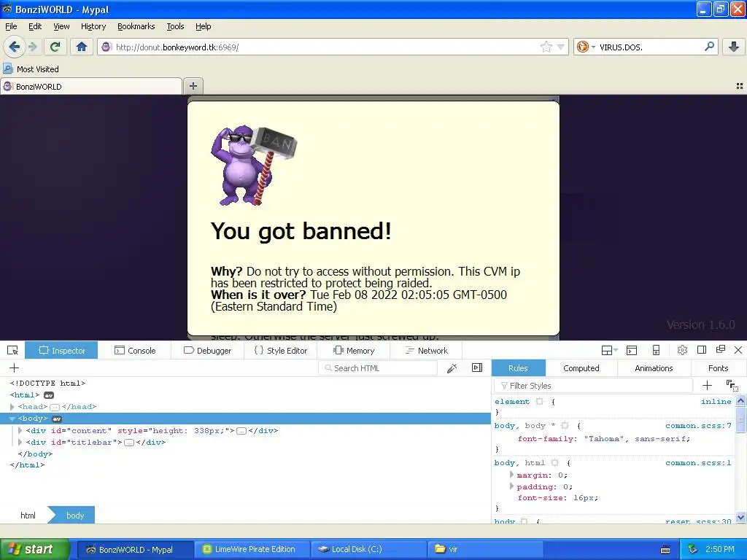Screen dimensions: 747x560
Task: Expand the head element node
Action: pos(12,407)
